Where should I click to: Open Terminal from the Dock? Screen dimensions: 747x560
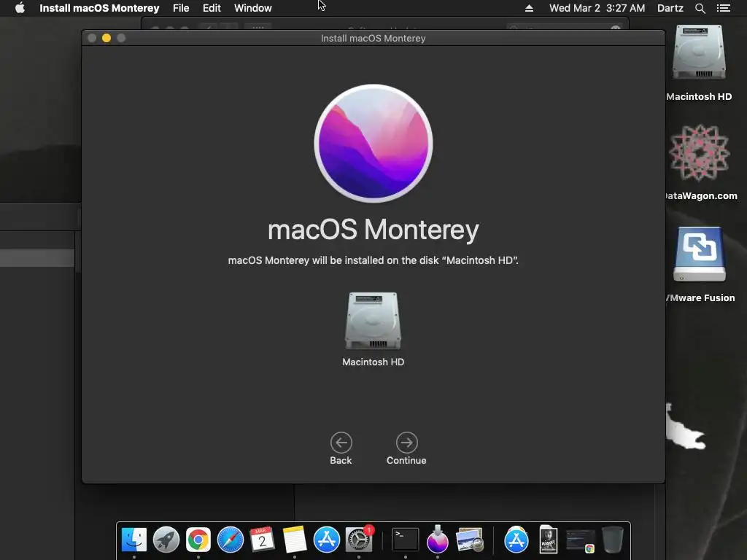(406, 540)
